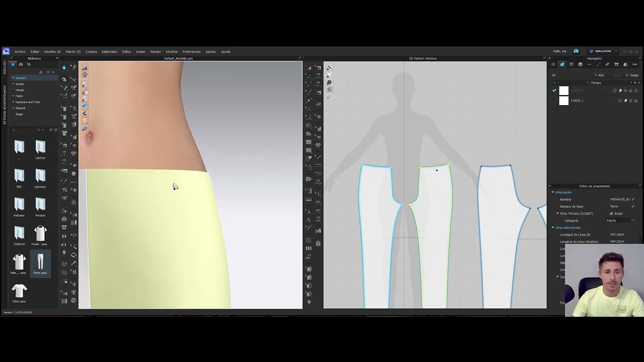The height and width of the screenshot is (362, 644).
Task: Toggle the blue highlighted render style icon
Action: (x=85, y=106)
